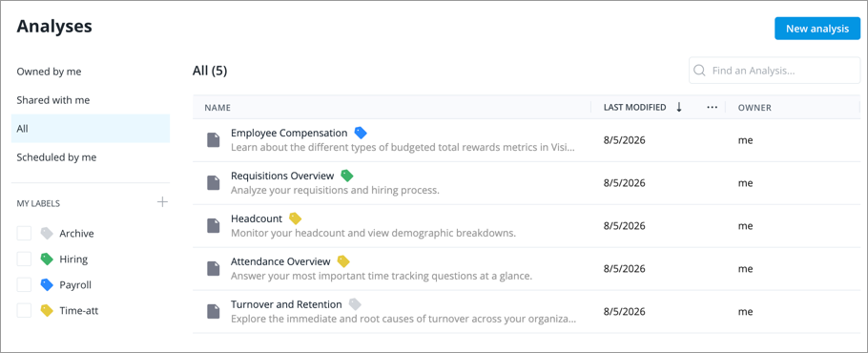This screenshot has width=868, height=353.
Task: Click yellow tag beside Headcount
Action: pos(295,218)
